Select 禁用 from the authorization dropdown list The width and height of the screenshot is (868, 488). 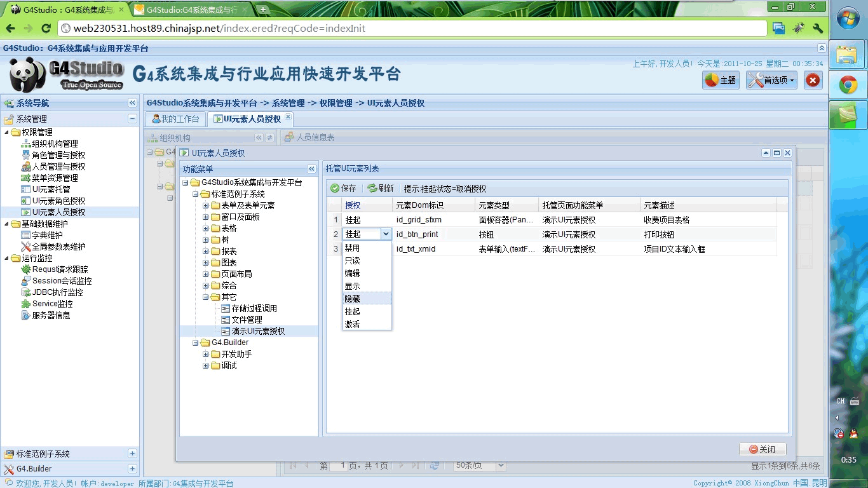click(367, 248)
